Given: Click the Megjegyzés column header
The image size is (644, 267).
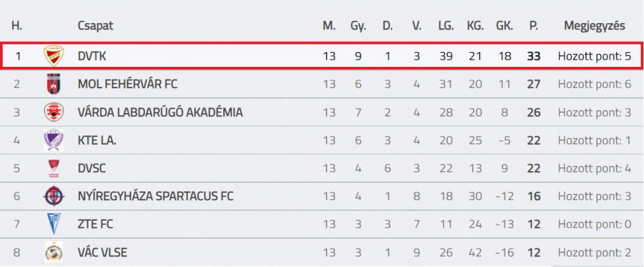Looking at the screenshot, I should tap(594, 26).
